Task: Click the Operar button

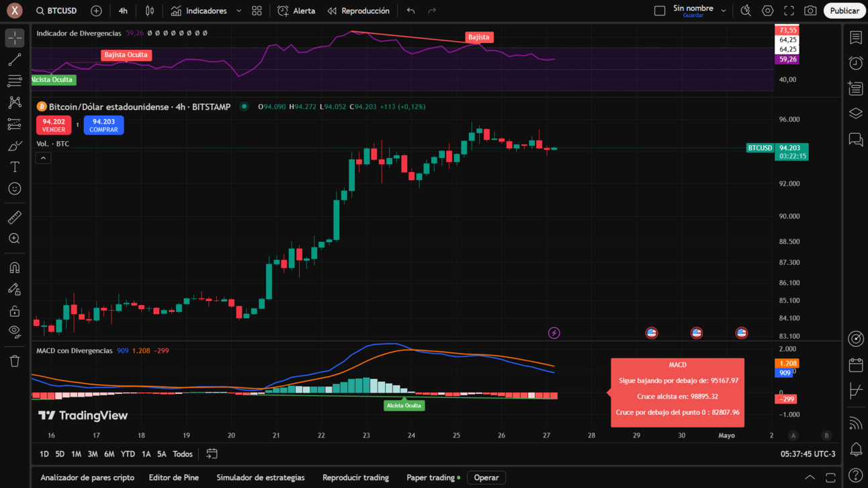Action: (486, 478)
